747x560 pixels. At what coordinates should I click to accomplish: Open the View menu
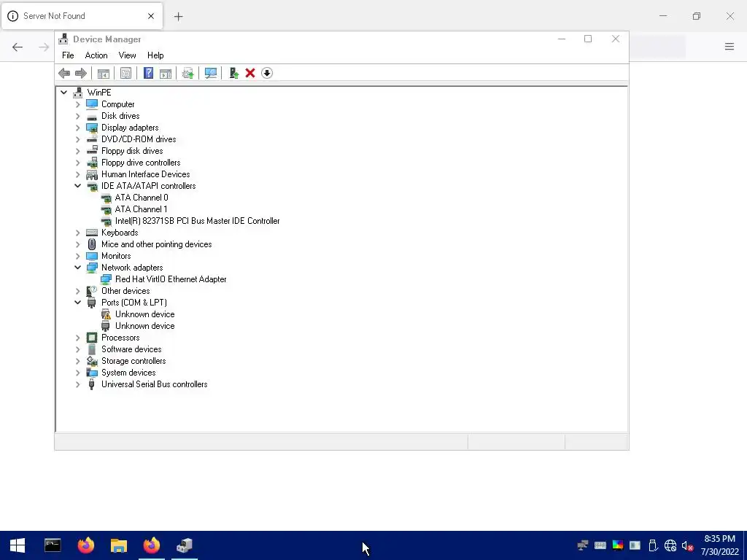point(127,55)
